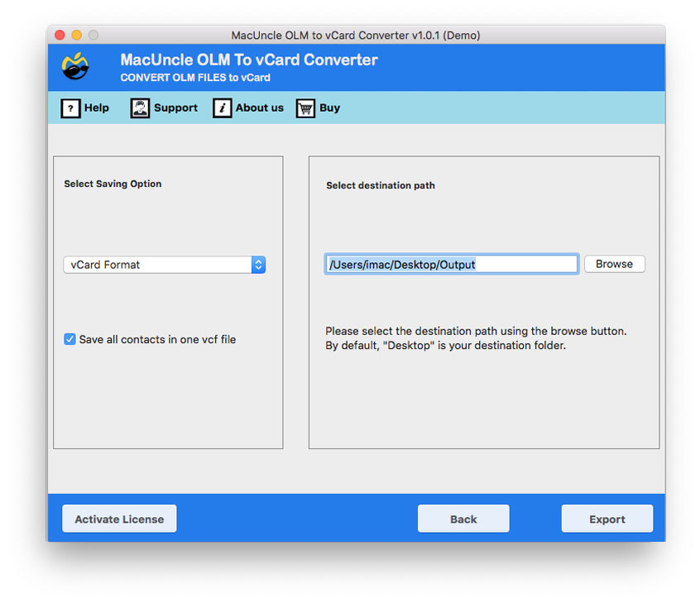Disable saving all contacts in one vcf file
The height and width of the screenshot is (603, 700).
[x=70, y=339]
